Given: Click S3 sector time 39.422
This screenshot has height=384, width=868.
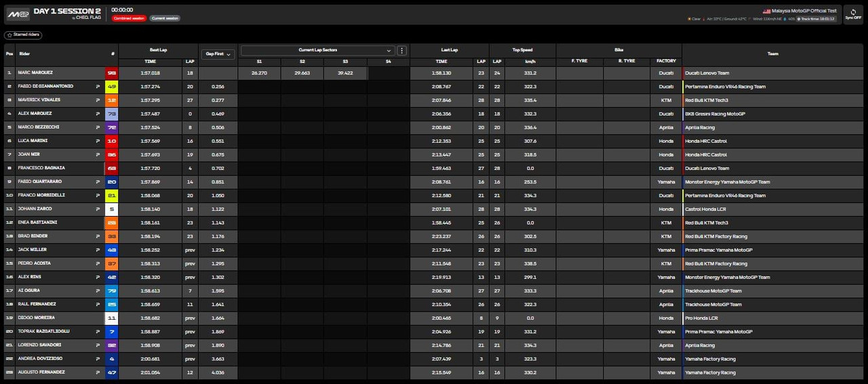Looking at the screenshot, I should (x=345, y=72).
